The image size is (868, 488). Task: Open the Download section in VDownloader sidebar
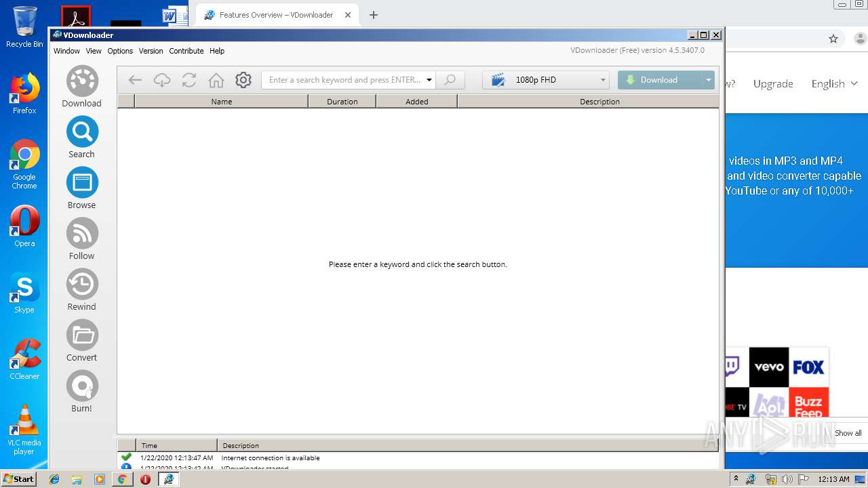[82, 86]
